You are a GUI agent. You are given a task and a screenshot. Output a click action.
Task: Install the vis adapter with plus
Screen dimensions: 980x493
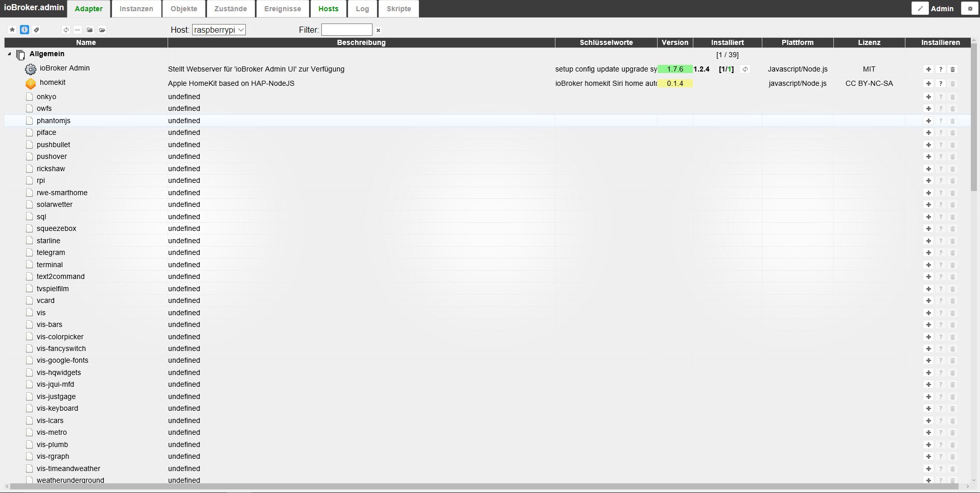pyautogui.click(x=928, y=313)
